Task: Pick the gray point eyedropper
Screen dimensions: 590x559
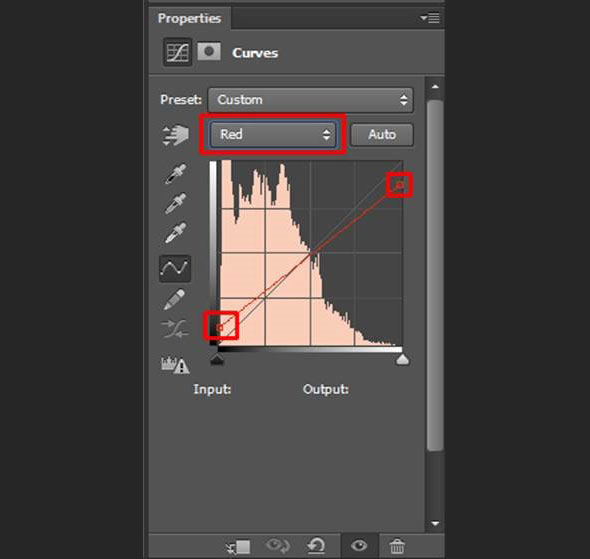Action: (x=175, y=204)
